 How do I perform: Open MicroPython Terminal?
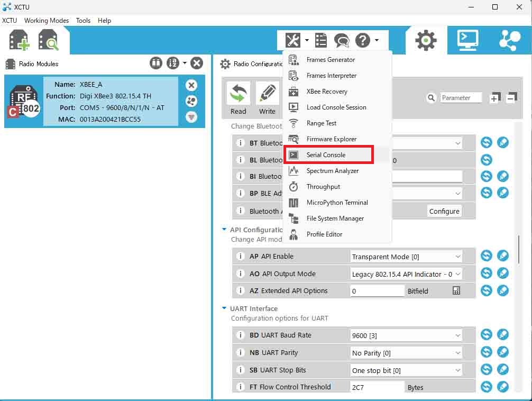point(337,203)
